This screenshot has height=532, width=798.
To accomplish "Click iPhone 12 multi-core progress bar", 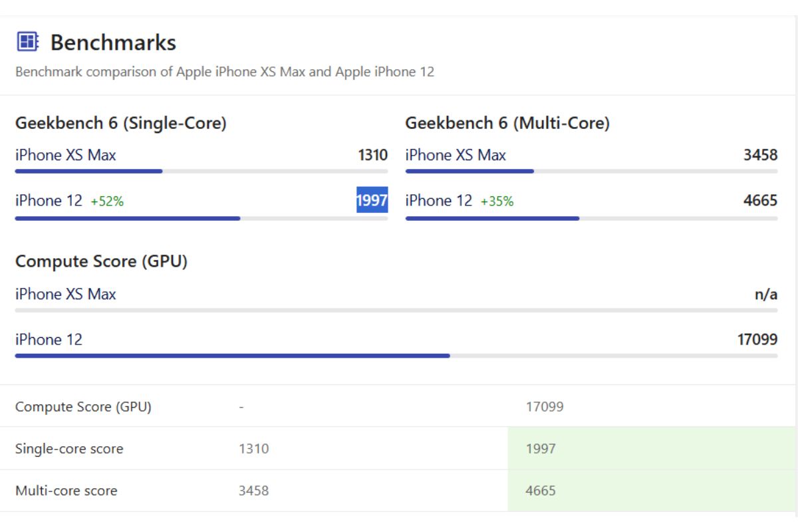I will point(492,218).
